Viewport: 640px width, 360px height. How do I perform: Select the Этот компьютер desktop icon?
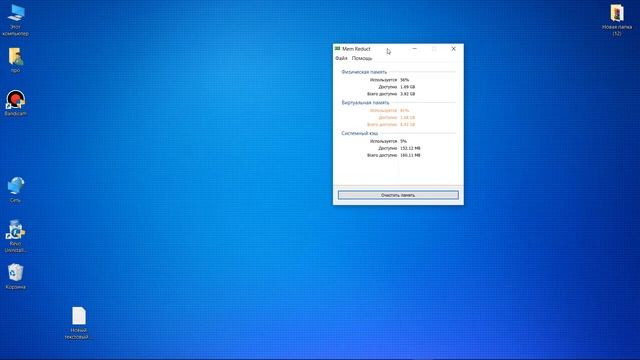[16, 20]
